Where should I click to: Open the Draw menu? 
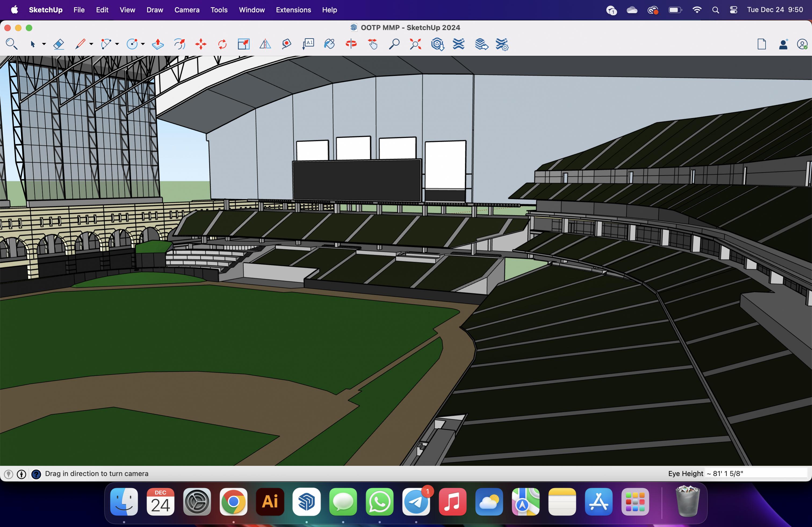click(x=155, y=10)
